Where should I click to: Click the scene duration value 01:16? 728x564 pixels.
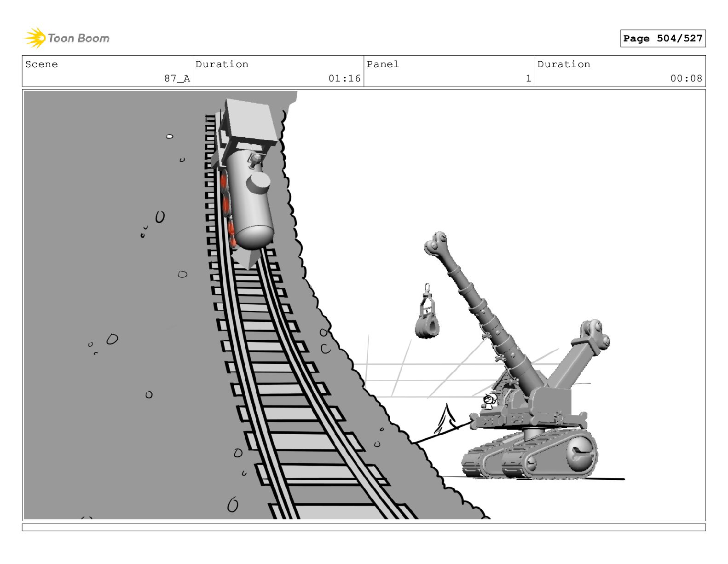tap(345, 79)
